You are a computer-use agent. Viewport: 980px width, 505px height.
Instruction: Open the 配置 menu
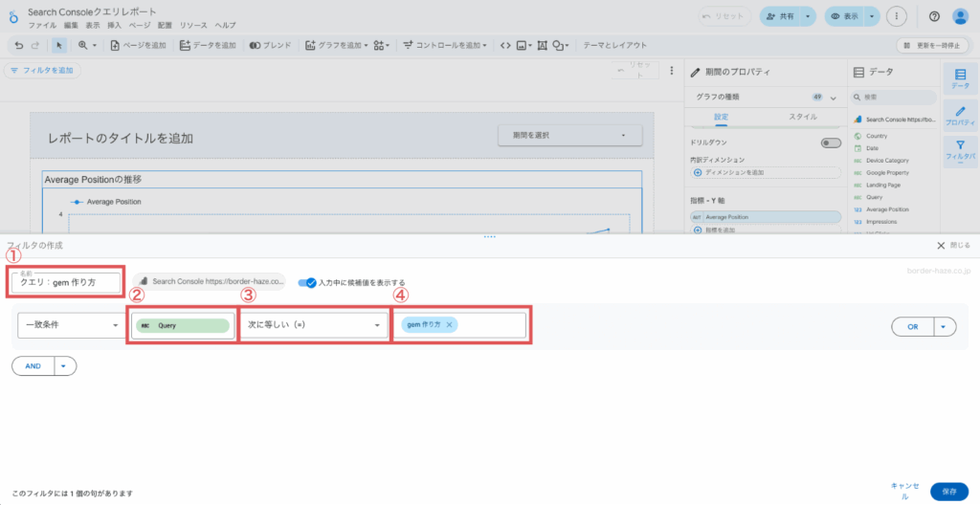(165, 25)
